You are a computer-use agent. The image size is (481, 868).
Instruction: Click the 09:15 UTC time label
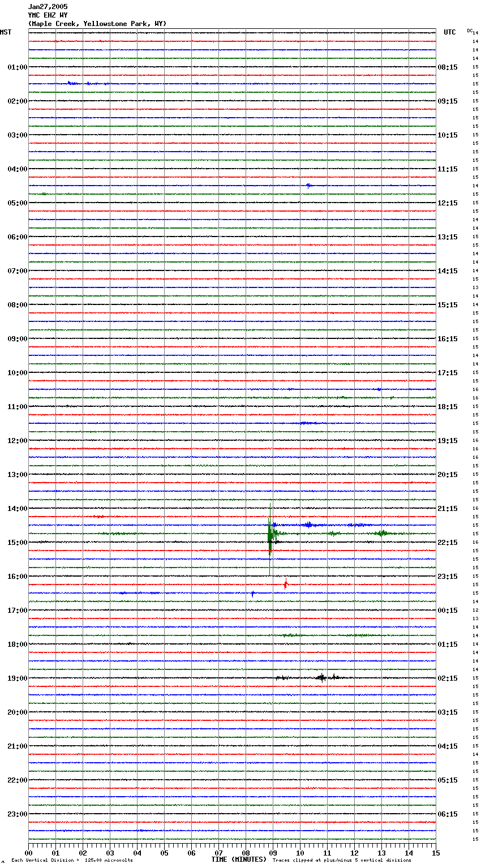[448, 101]
